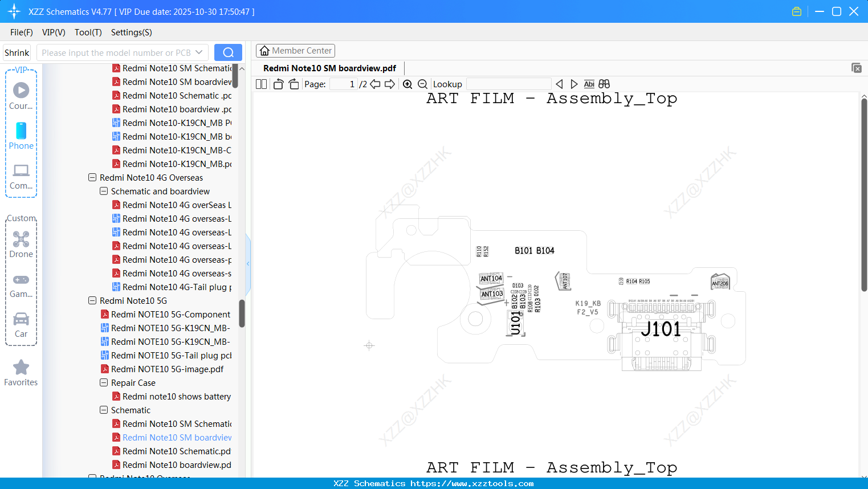This screenshot has width=868, height=489.
Task: Click the ANT206 label on the board
Action: [x=720, y=283]
